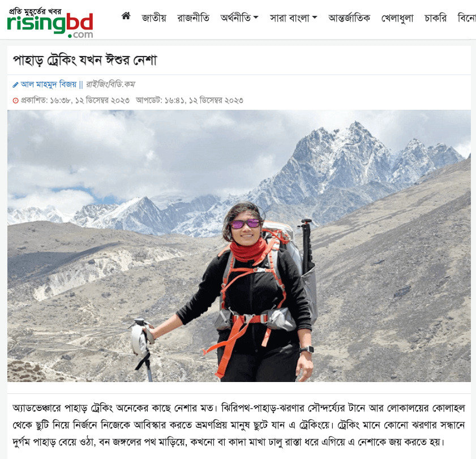Expand the অর্থনীতি dropdown menu
Viewport: 476px width, 459px height.
[239, 18]
